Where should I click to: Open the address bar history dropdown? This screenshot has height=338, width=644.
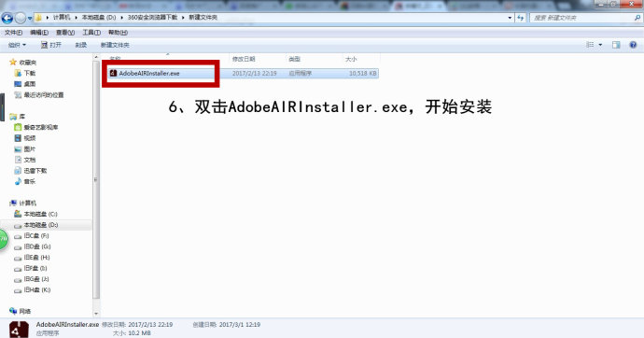(510, 18)
